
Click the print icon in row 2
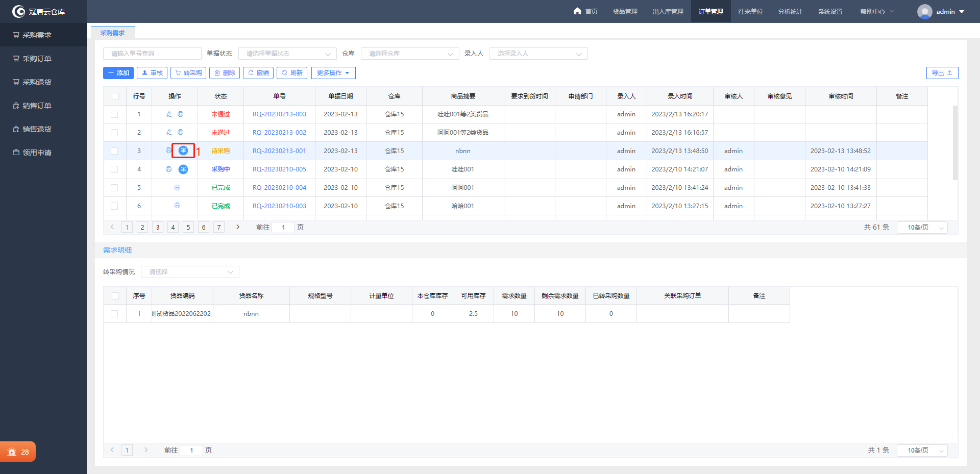point(180,132)
